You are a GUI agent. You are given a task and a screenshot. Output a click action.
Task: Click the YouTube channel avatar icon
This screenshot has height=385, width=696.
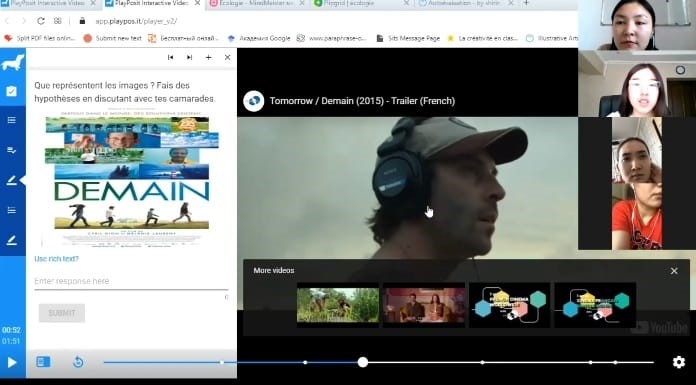tap(253, 101)
